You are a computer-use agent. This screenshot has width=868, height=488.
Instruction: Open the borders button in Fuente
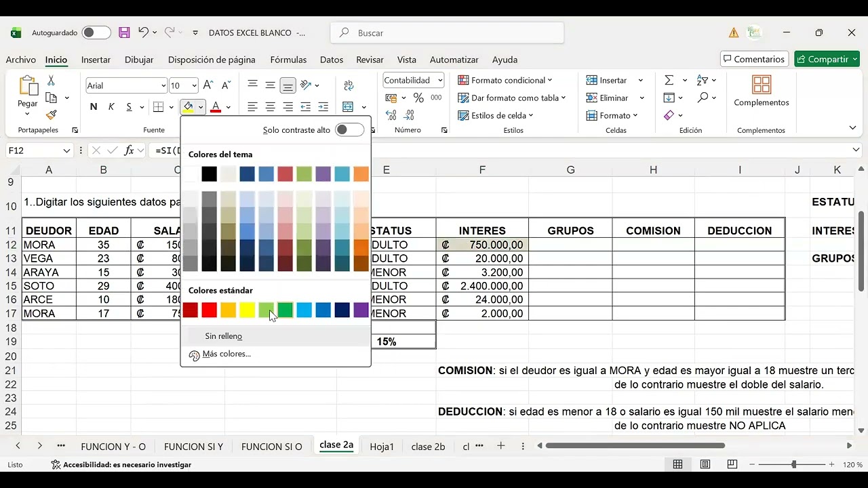click(x=158, y=107)
